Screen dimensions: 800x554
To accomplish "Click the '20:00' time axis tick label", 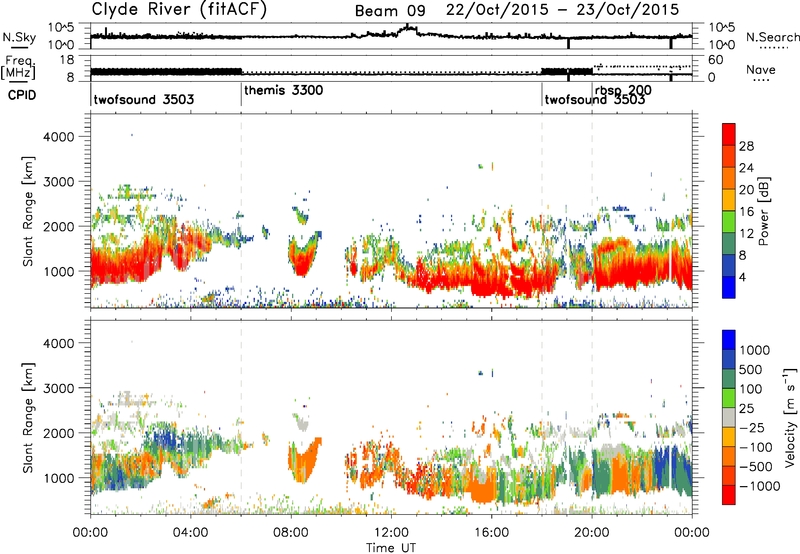I will pos(592,532).
